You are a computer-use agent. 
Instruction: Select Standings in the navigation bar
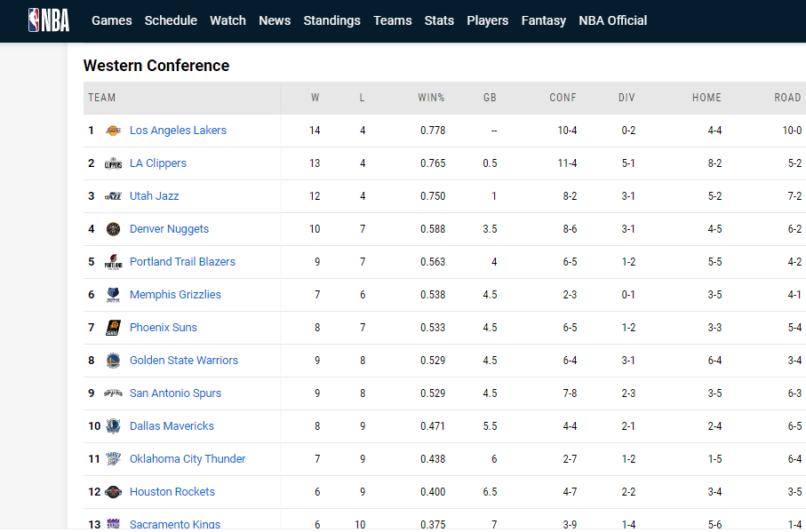(332, 20)
